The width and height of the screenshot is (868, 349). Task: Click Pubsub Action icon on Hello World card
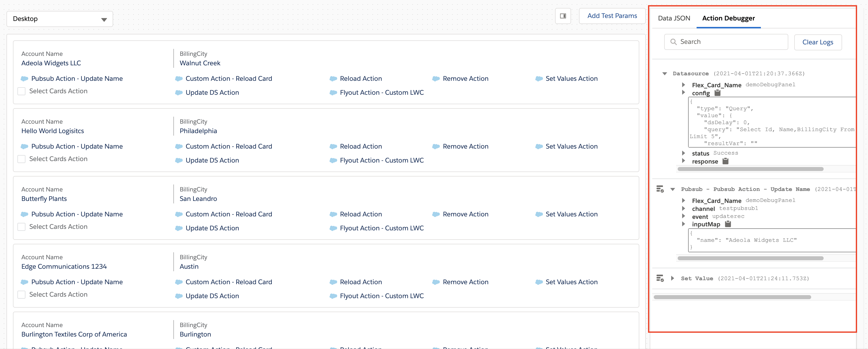[x=24, y=146]
